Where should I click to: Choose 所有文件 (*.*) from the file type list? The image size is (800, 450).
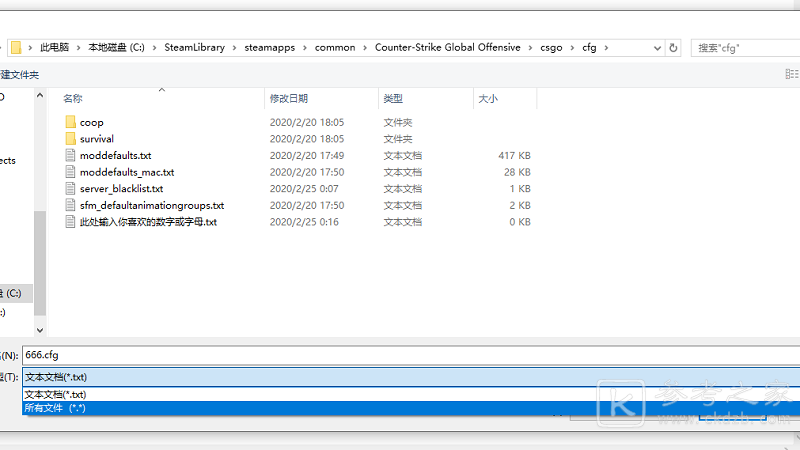point(55,408)
